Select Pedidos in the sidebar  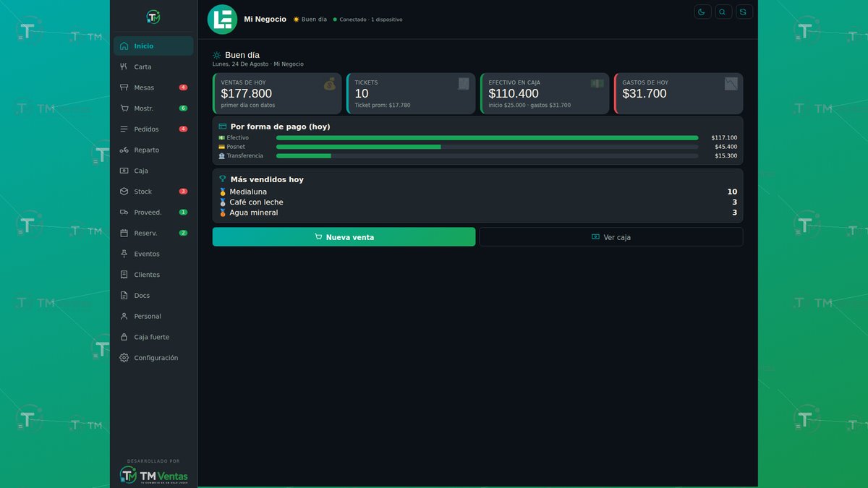tap(153, 129)
